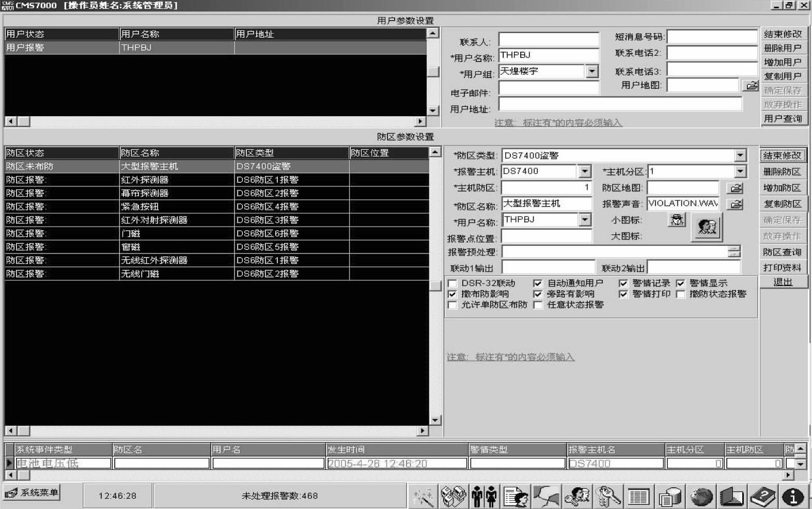Click the 报警预处理 spinner control

click(x=734, y=252)
